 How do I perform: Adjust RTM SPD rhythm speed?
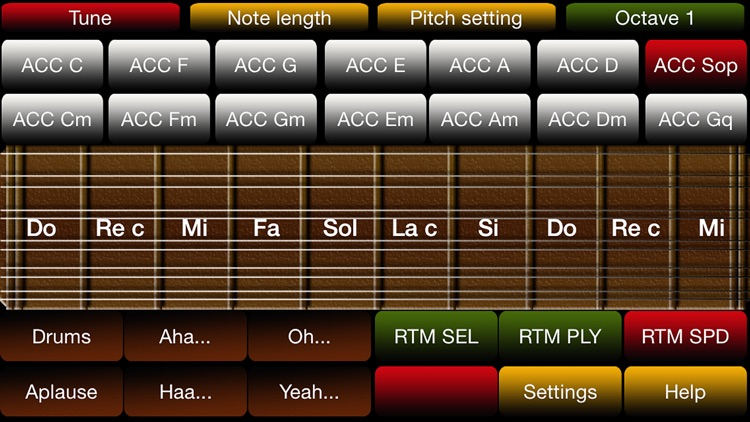685,336
